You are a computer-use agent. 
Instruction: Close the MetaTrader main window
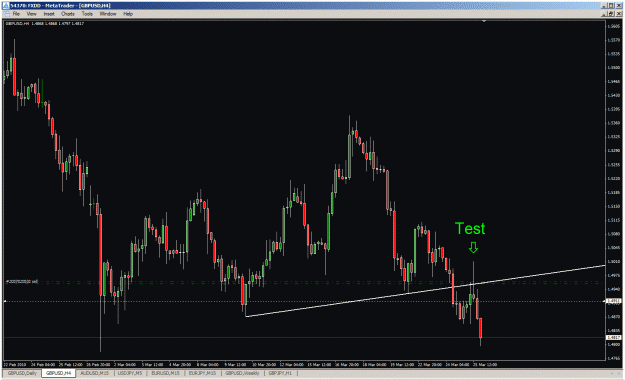[619, 6]
